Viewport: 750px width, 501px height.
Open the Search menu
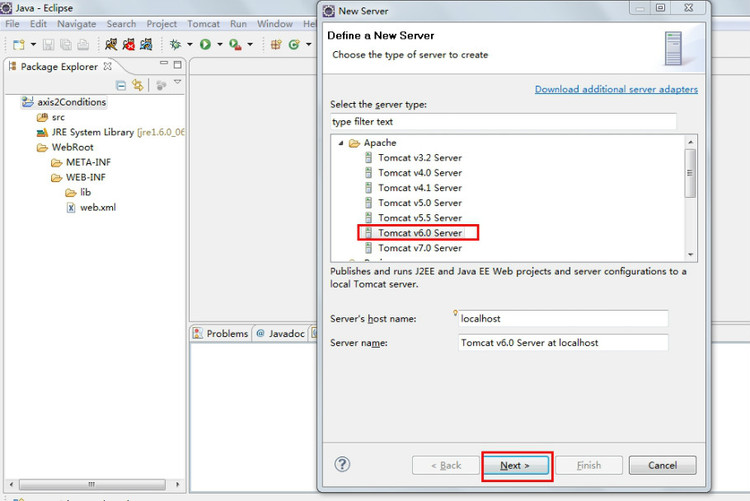(121, 23)
